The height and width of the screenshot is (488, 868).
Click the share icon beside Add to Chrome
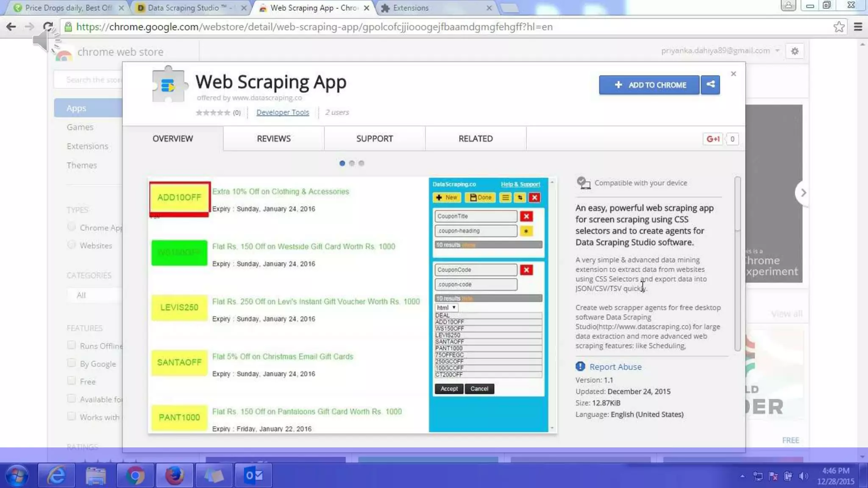(x=710, y=84)
